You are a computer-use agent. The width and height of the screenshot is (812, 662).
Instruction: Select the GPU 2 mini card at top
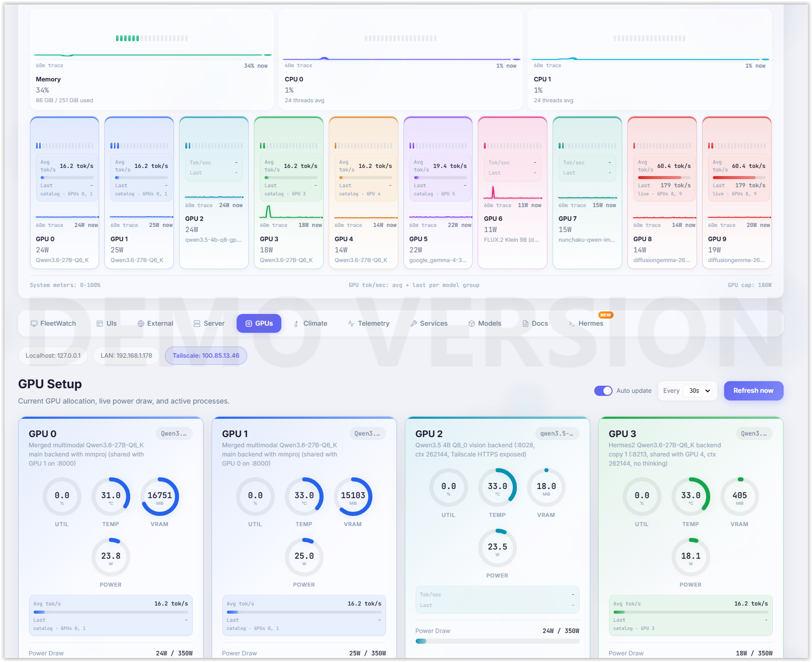coord(214,192)
